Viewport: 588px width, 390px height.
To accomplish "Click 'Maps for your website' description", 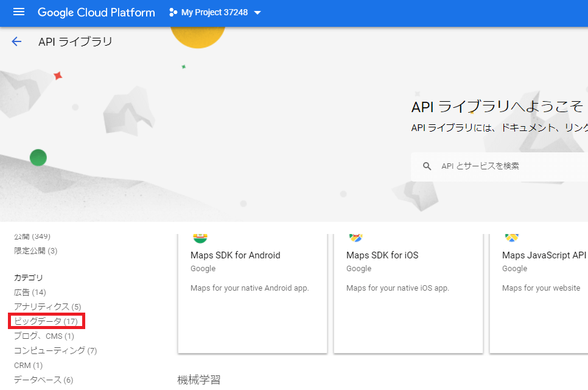I will [541, 288].
